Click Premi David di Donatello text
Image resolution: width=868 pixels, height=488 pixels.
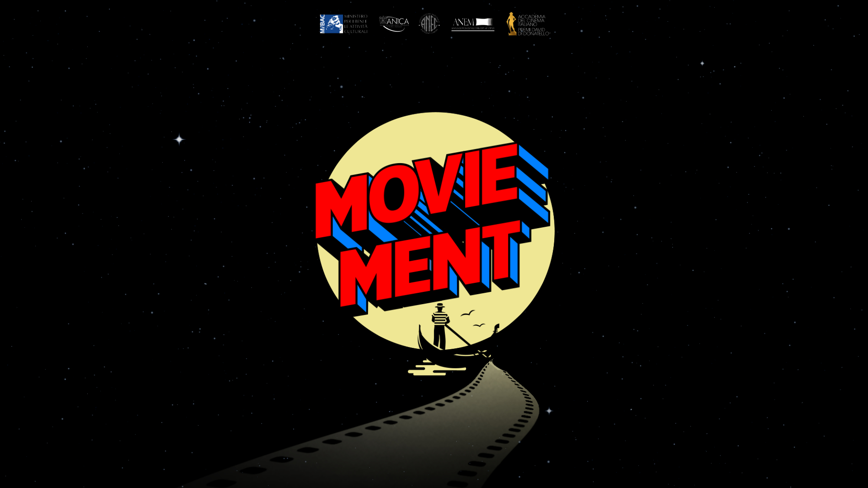[533, 32]
